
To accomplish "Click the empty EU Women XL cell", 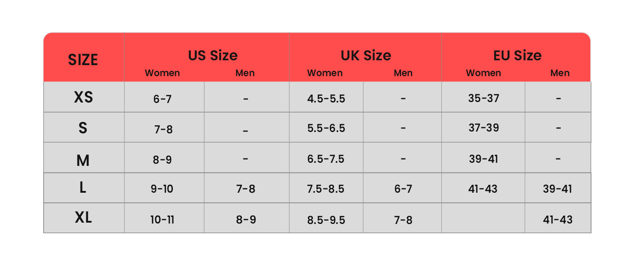I will 483,218.
